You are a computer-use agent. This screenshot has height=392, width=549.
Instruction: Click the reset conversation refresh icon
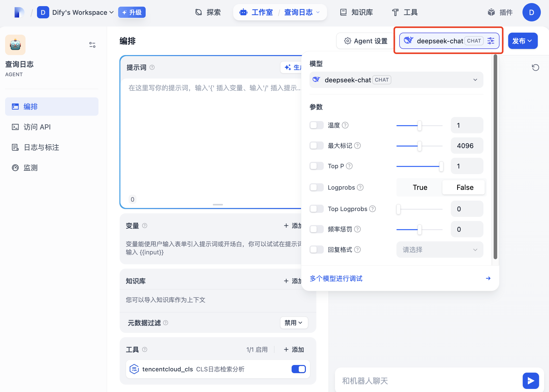click(535, 68)
